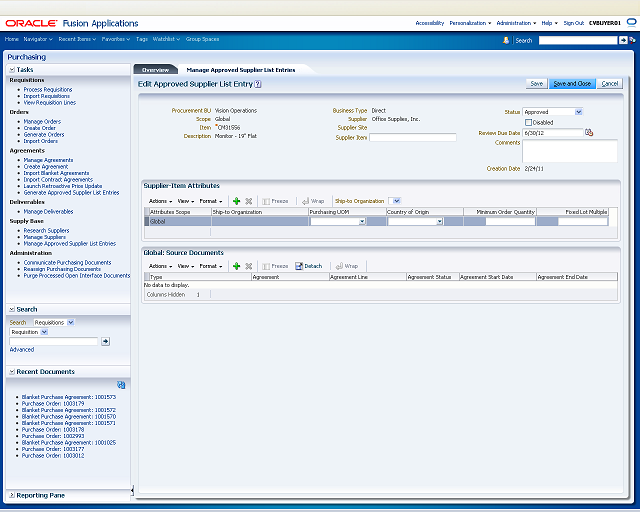640x512 pixels.
Task: Click the Save button
Action: 536,84
